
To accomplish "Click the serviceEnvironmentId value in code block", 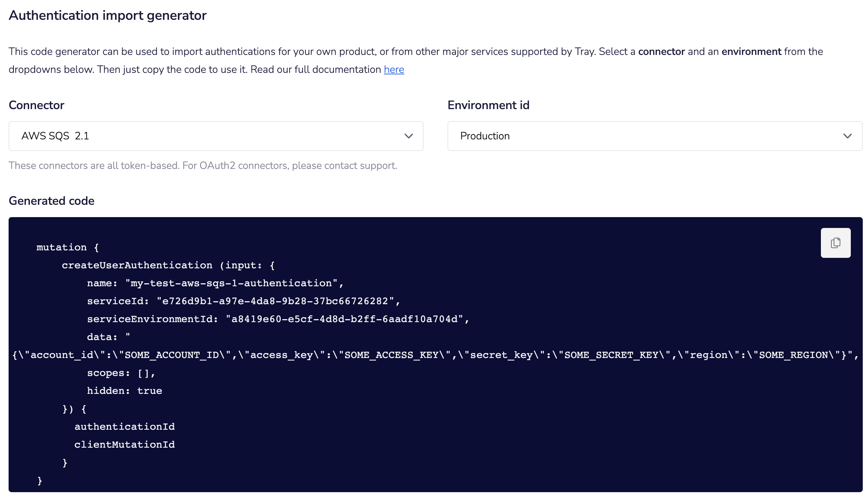I will [x=344, y=319].
